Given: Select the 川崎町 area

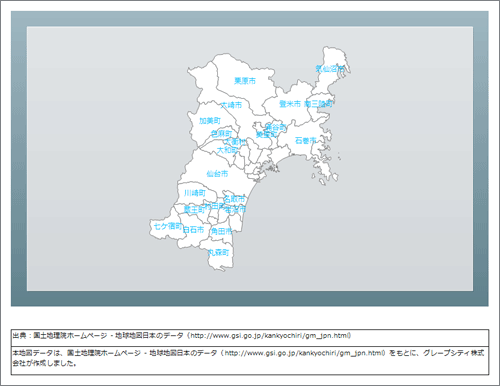Looking at the screenshot, I should [x=195, y=193].
